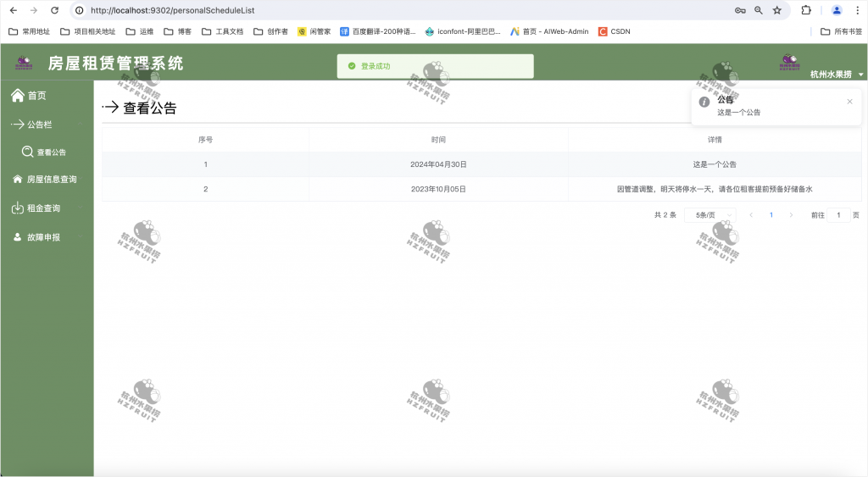The width and height of the screenshot is (868, 477).
Task: Open the browser extensions puzzle icon
Action: click(x=806, y=10)
